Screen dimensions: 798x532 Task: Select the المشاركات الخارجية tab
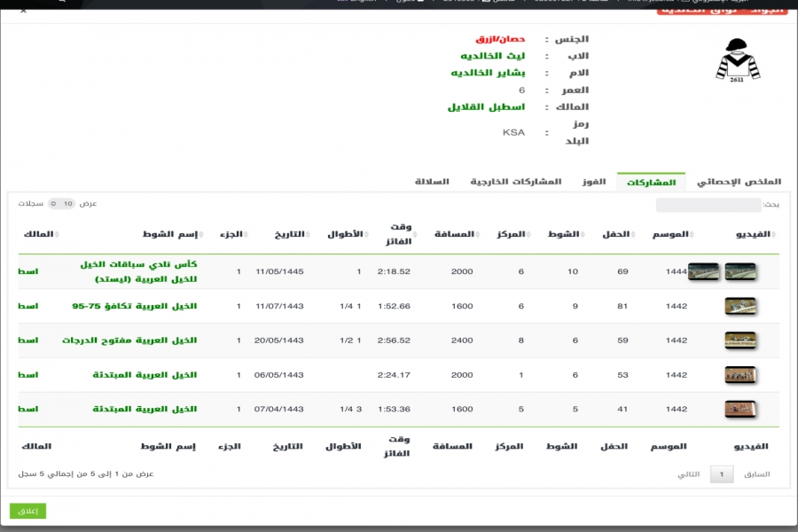[515, 182]
